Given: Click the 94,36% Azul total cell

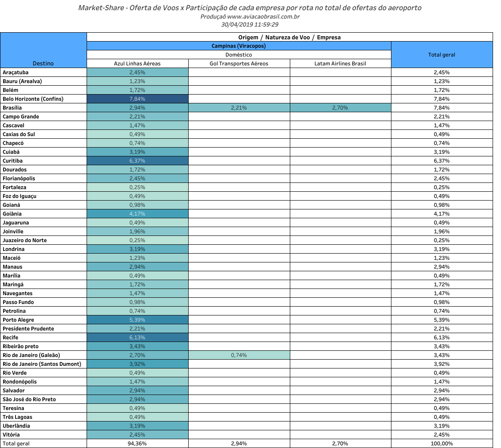Looking at the screenshot, I should click(137, 443).
